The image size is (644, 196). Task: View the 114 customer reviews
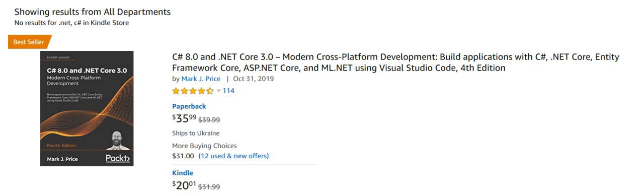coord(228,91)
